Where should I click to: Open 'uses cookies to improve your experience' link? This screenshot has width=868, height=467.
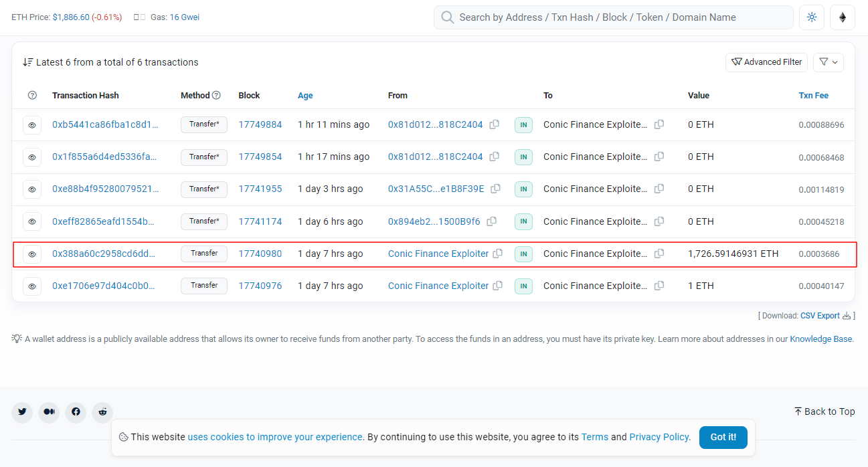click(275, 437)
